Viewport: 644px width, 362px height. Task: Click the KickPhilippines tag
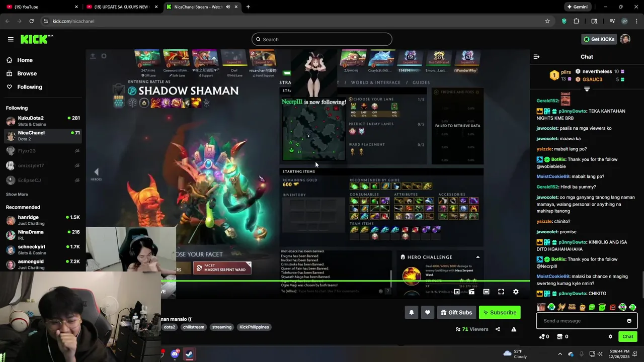click(254, 327)
